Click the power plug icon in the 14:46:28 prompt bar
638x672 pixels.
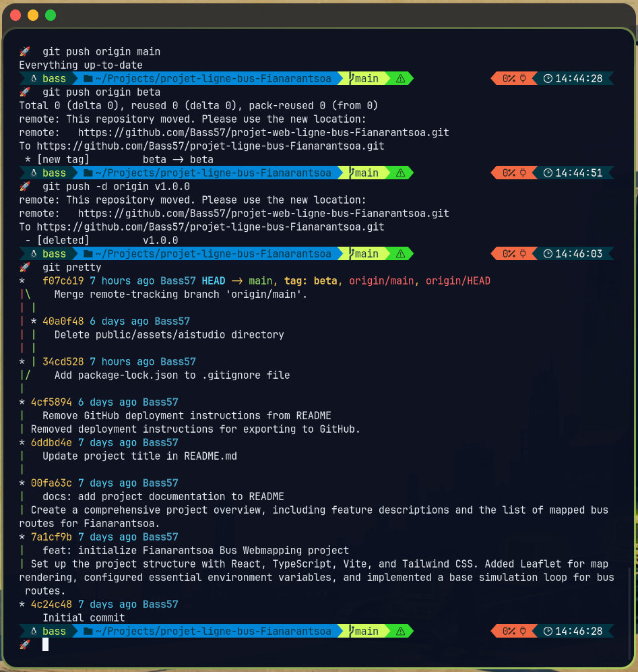(523, 632)
